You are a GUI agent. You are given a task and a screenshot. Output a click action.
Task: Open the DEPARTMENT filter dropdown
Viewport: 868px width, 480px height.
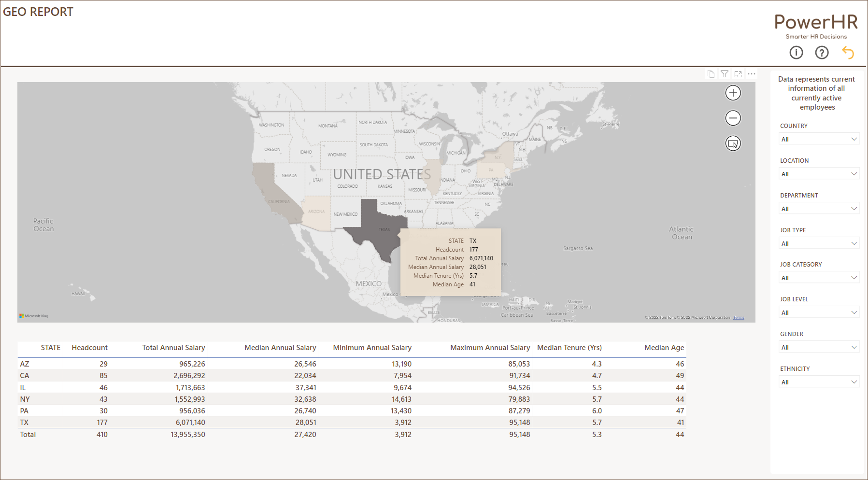819,209
